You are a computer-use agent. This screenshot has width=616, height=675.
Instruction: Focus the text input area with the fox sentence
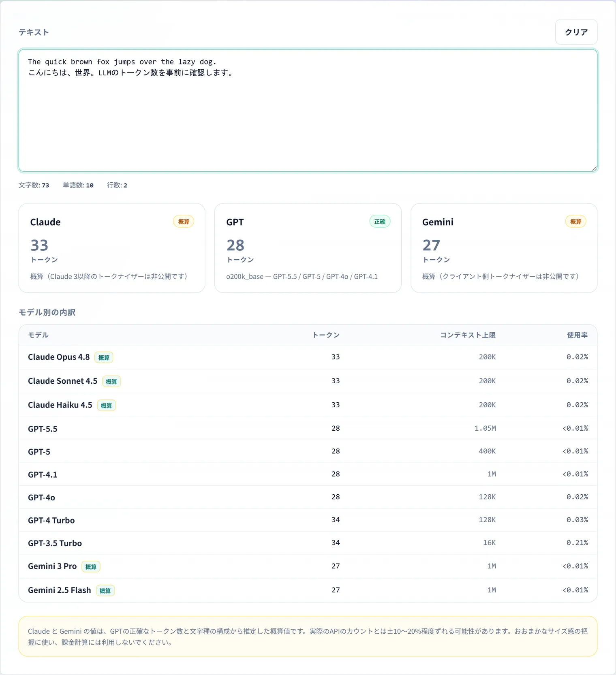pyautogui.click(x=308, y=111)
